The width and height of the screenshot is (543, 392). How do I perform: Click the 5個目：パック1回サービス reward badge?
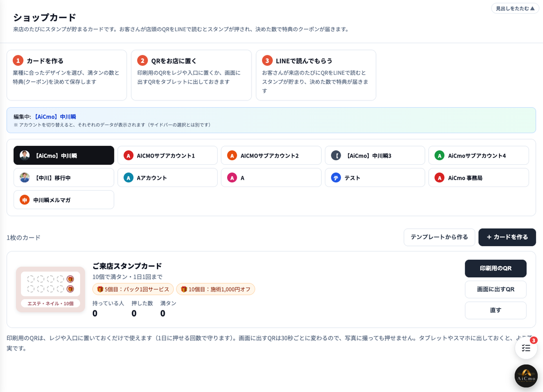(x=133, y=289)
